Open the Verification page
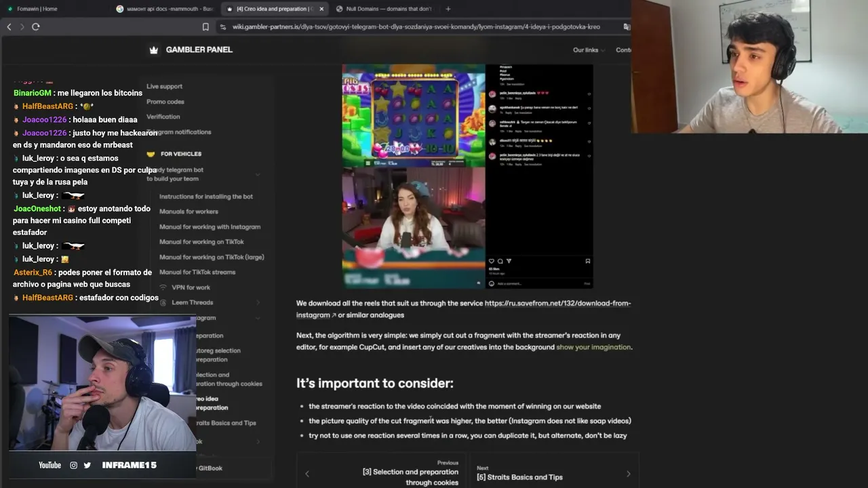This screenshot has width=868, height=488. point(163,117)
